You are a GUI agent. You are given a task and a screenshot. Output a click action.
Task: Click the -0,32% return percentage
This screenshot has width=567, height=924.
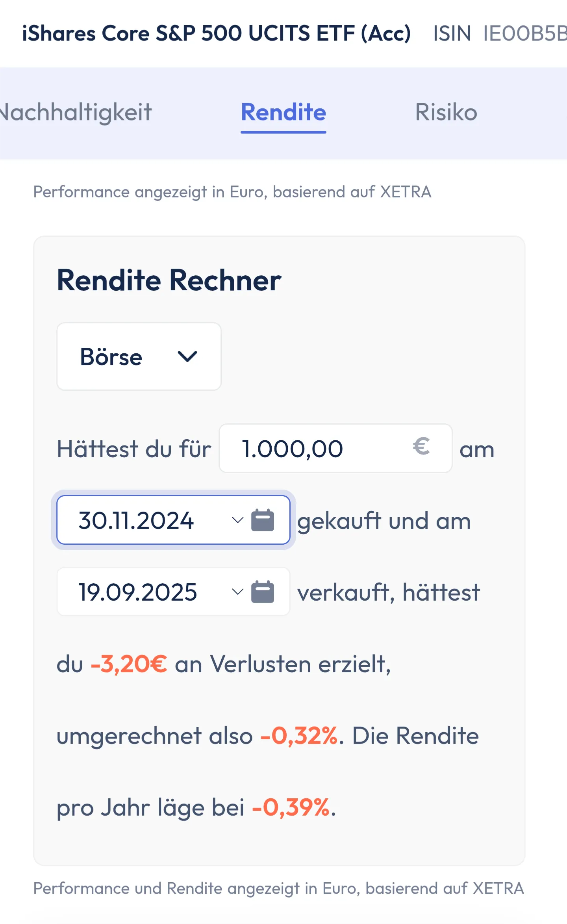click(299, 736)
